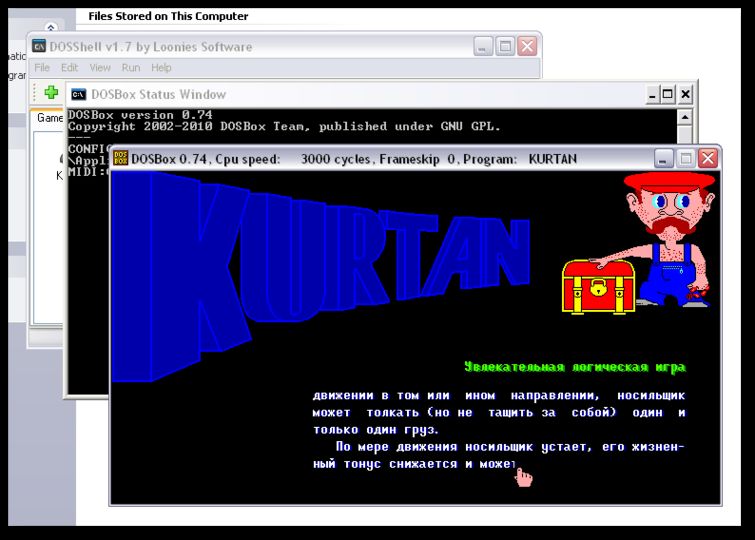755x540 pixels.
Task: Open the Help menu in DOSShell
Action: 161,68
